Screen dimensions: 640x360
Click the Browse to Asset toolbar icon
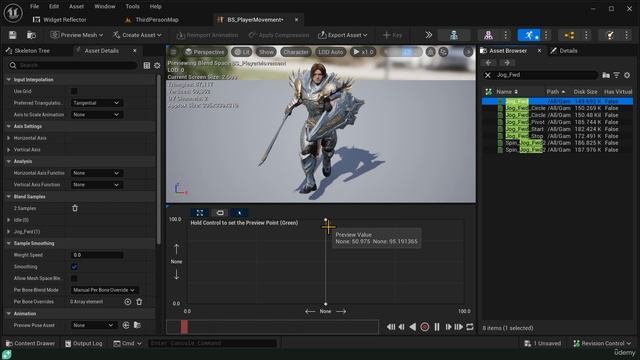point(31,35)
